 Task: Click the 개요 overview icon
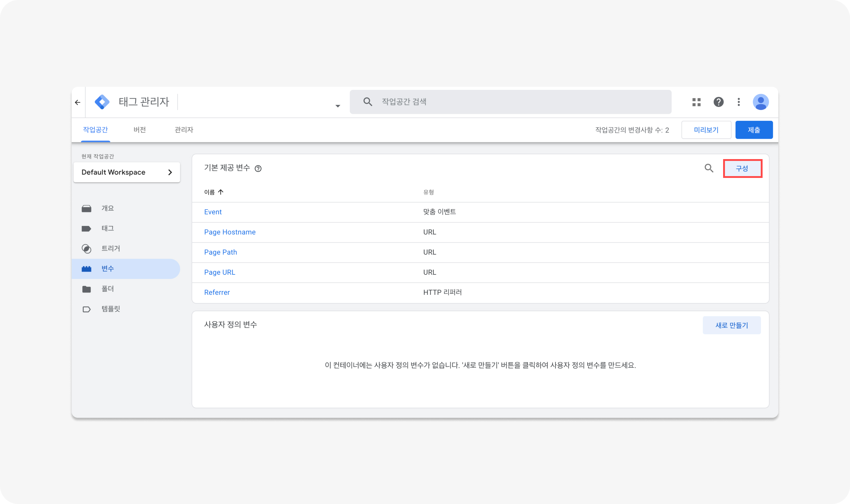tap(86, 209)
